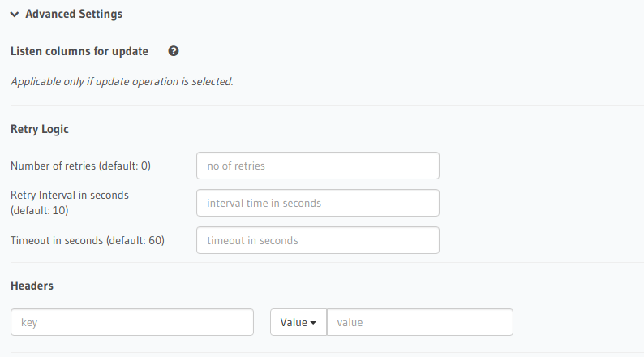644x357 pixels.
Task: Click the Listen columns for update label
Action: click(x=79, y=51)
